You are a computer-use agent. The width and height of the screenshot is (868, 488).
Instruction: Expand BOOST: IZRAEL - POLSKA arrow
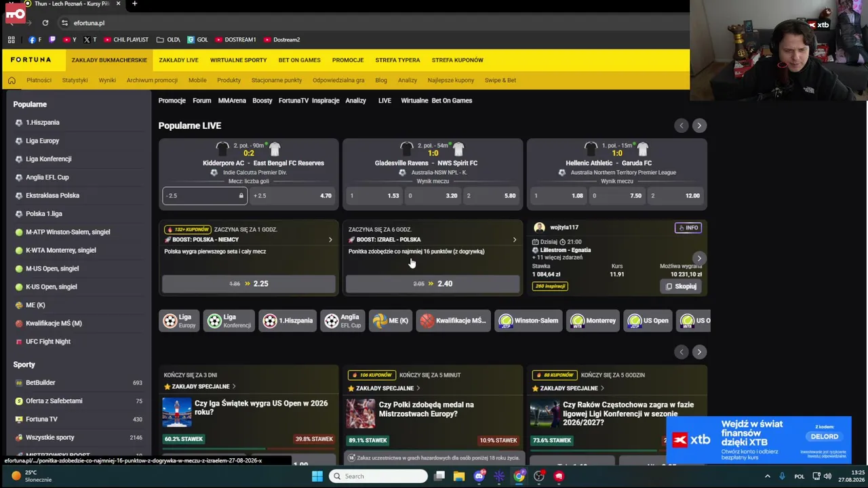click(x=514, y=240)
